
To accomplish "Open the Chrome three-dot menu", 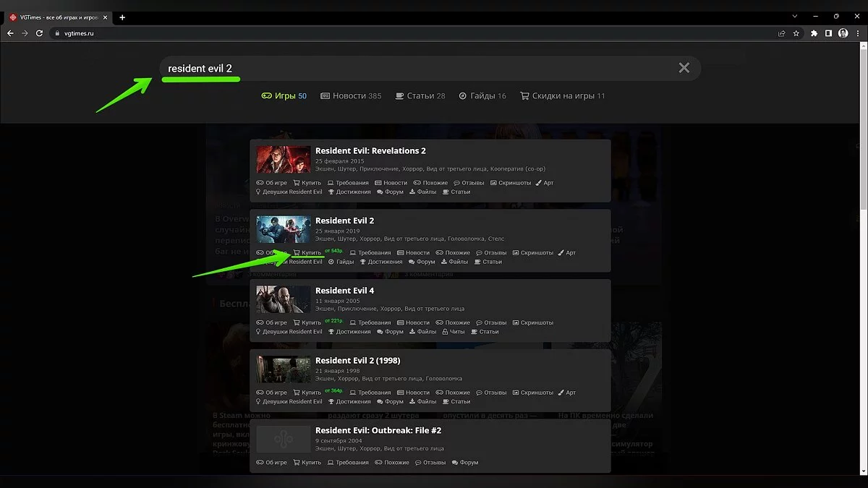I will (857, 33).
